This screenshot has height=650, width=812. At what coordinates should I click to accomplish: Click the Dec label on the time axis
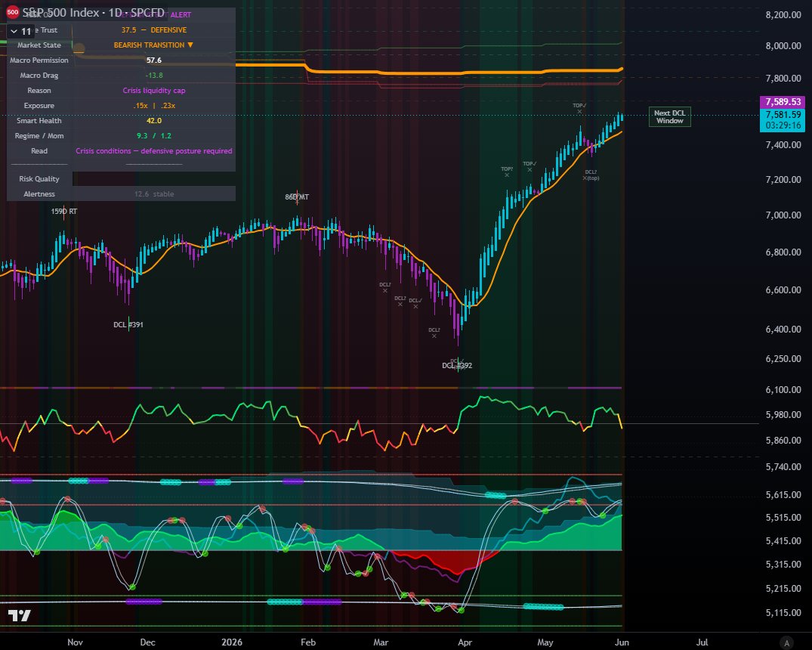[x=147, y=642]
